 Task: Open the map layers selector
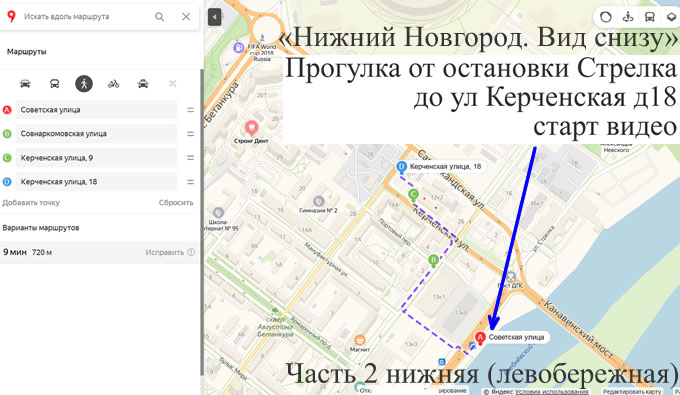click(671, 17)
